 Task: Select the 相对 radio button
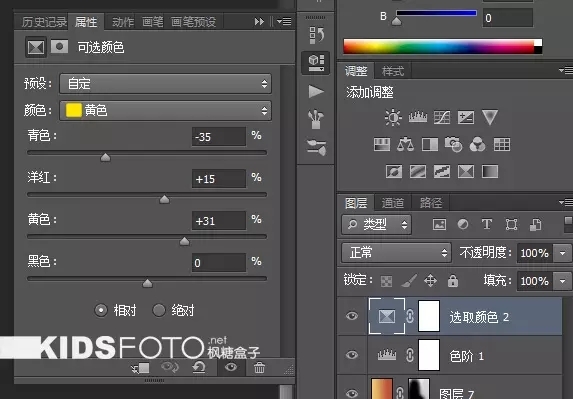click(x=101, y=310)
